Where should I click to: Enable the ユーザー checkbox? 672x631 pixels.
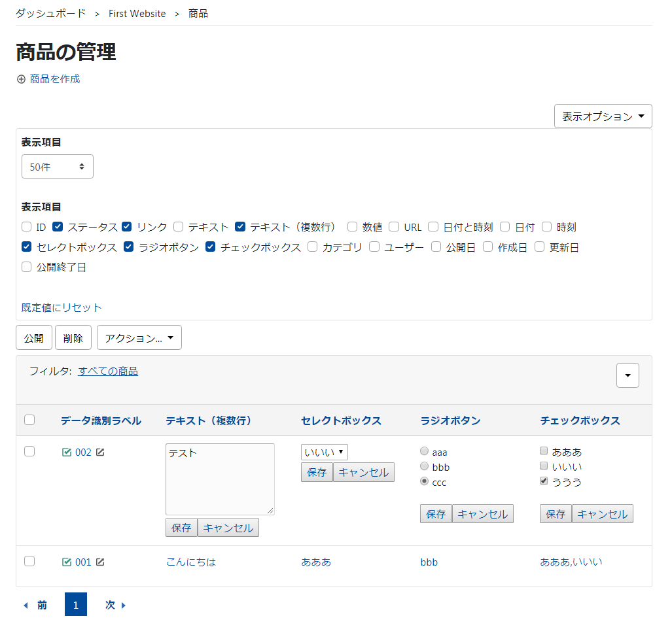click(374, 247)
